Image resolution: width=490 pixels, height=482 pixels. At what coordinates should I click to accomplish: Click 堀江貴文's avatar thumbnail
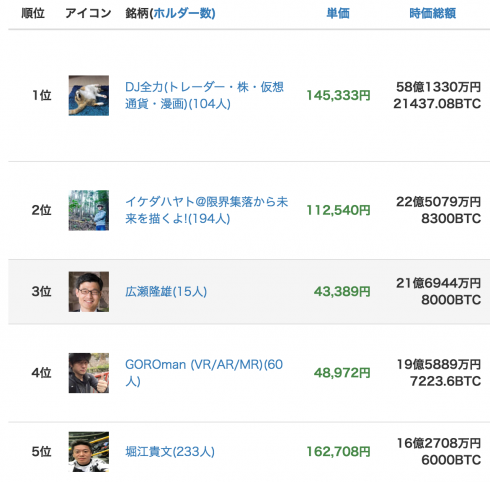tap(89, 451)
